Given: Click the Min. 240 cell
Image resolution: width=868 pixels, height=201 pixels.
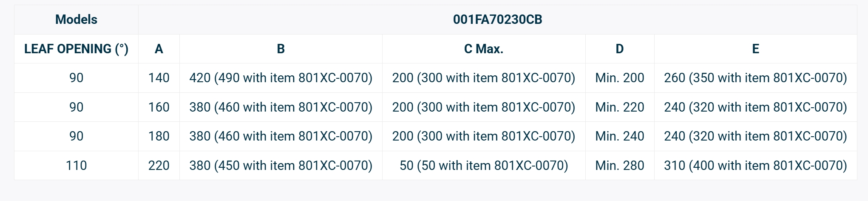Looking at the screenshot, I should point(619,136).
